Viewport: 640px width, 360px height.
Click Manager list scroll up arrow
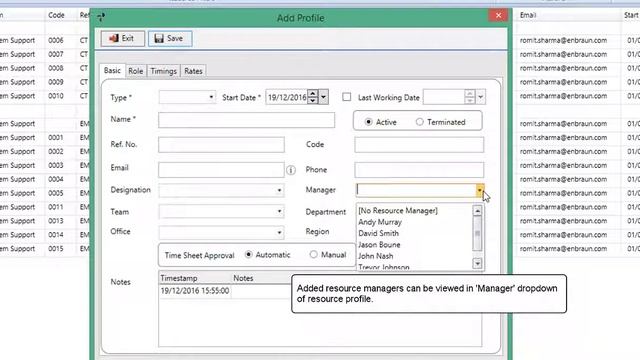point(477,211)
